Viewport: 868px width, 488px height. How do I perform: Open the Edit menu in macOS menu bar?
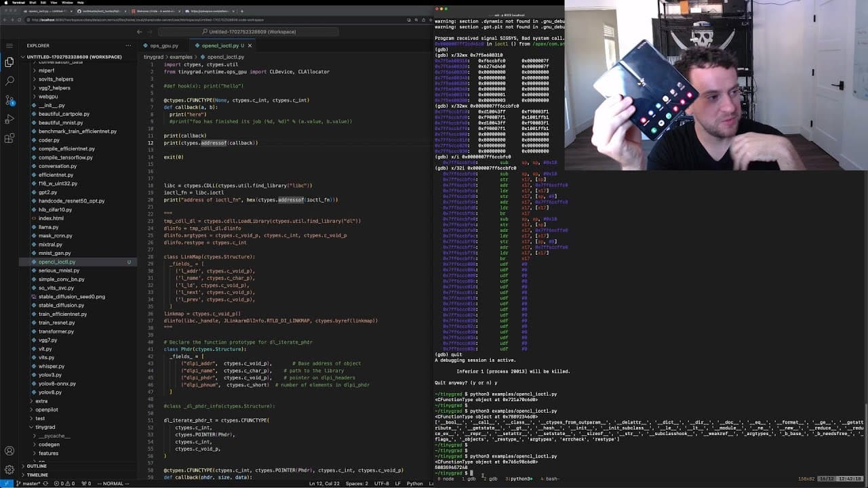pyautogui.click(x=43, y=3)
